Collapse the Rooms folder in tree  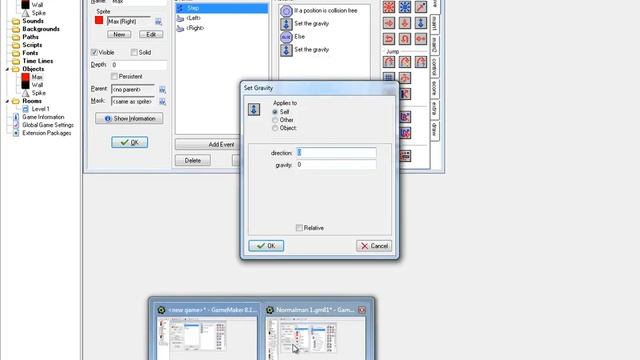(7, 101)
